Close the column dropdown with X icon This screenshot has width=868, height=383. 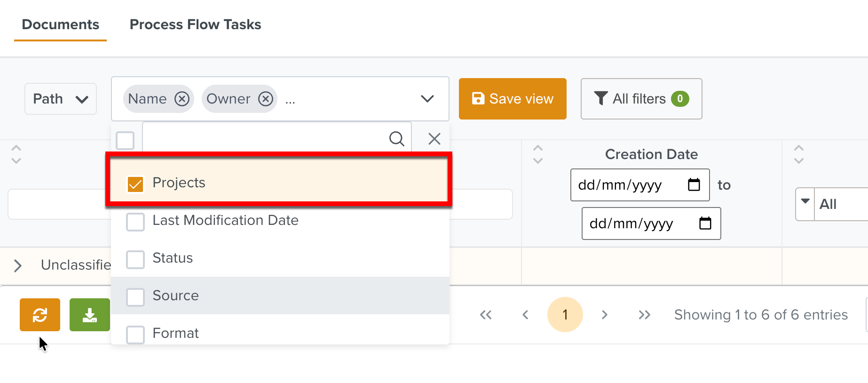434,139
